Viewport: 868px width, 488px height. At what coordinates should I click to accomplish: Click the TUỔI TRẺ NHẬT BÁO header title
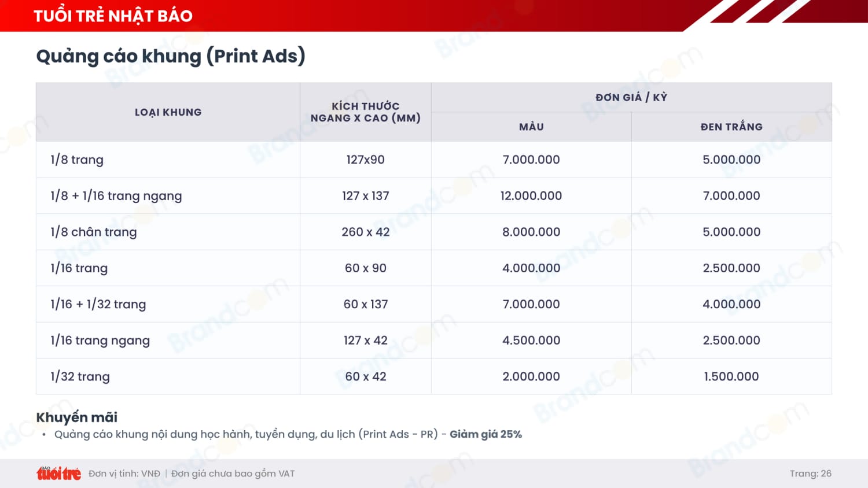click(x=113, y=16)
